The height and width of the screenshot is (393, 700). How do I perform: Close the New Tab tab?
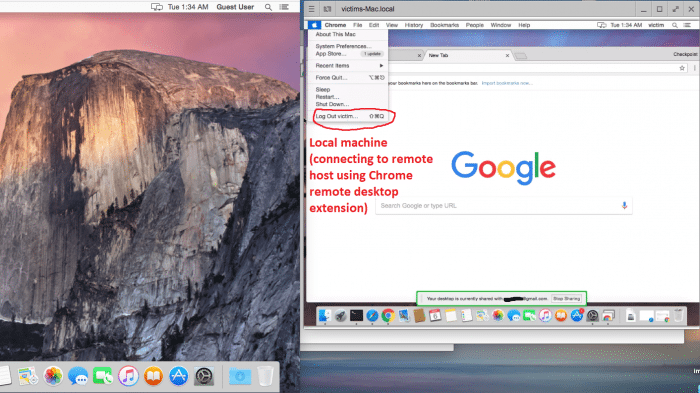(507, 55)
